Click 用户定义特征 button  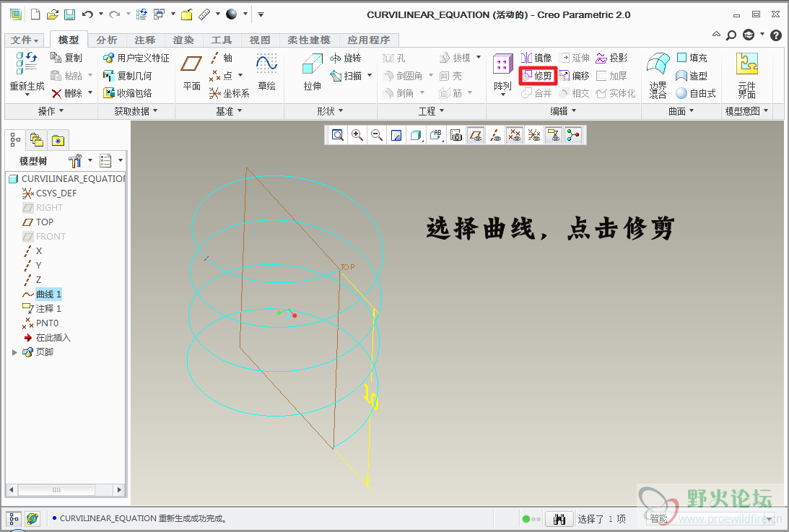pyautogui.click(x=136, y=58)
